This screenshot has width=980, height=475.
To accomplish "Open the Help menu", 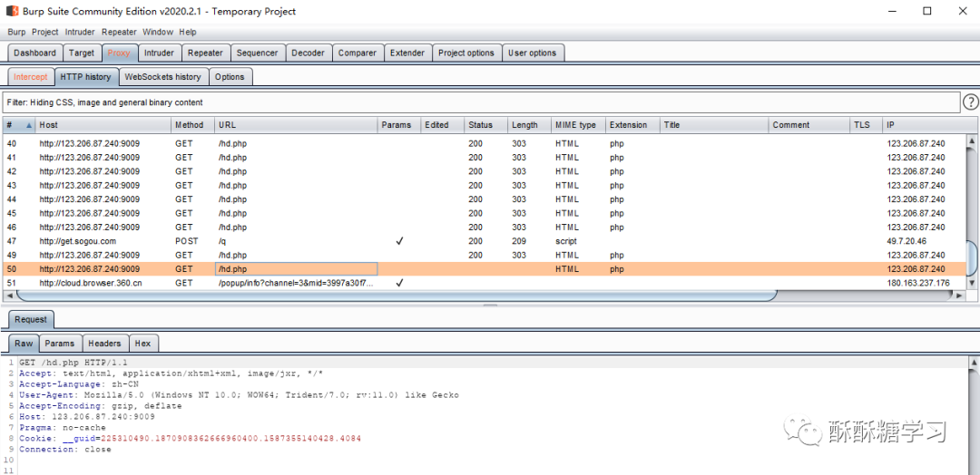I will coord(188,32).
